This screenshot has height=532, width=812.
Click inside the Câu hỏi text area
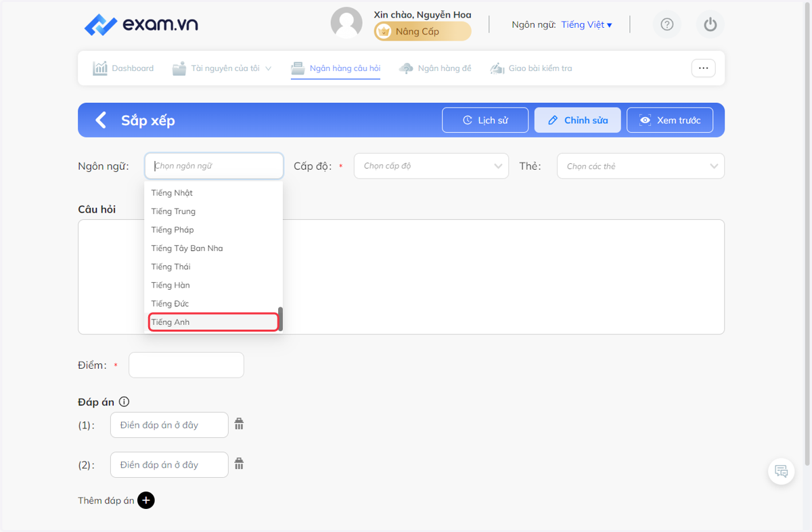pos(401,277)
